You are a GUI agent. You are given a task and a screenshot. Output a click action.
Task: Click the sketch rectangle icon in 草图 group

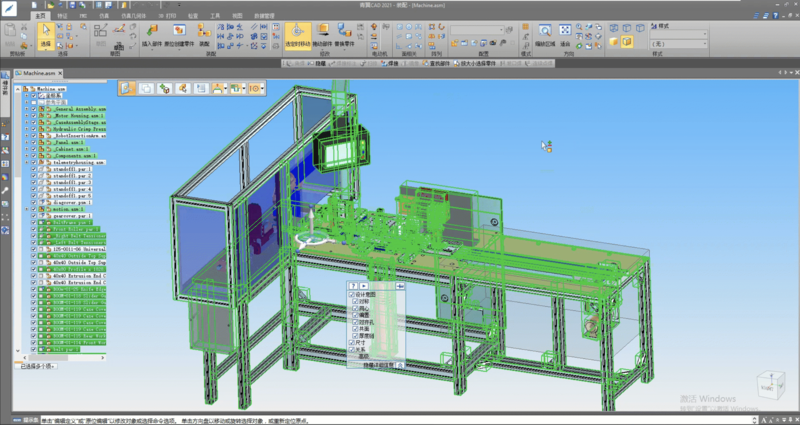tap(100, 30)
